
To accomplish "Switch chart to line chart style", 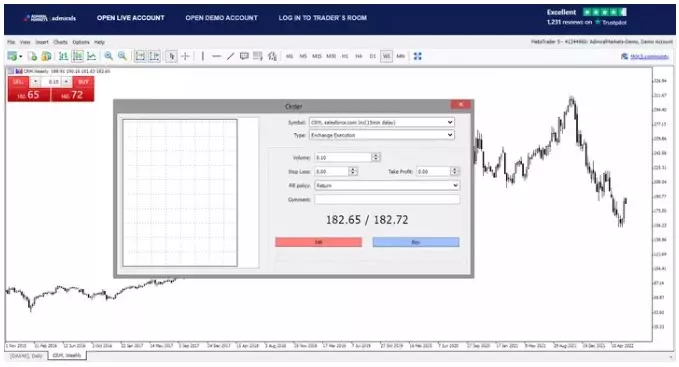I will pos(91,56).
